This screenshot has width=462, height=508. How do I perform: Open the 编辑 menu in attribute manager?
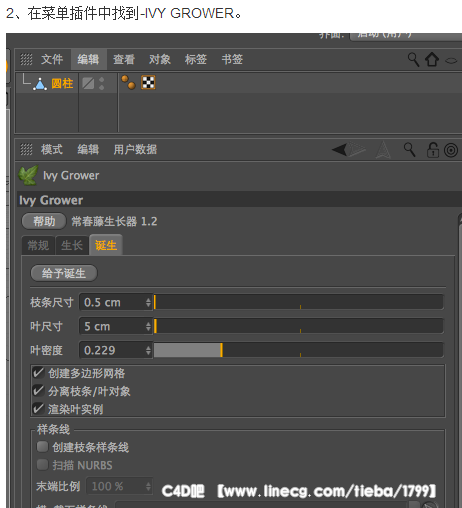88,149
